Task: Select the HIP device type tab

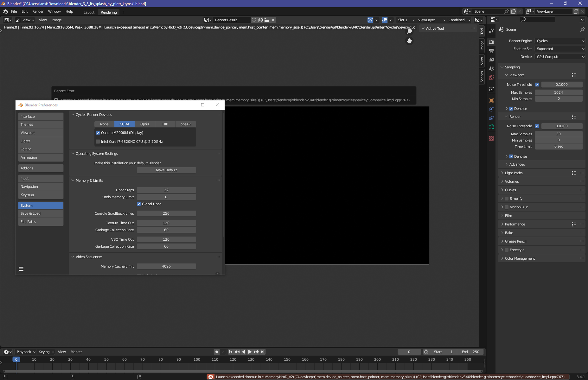Action: 165,124
